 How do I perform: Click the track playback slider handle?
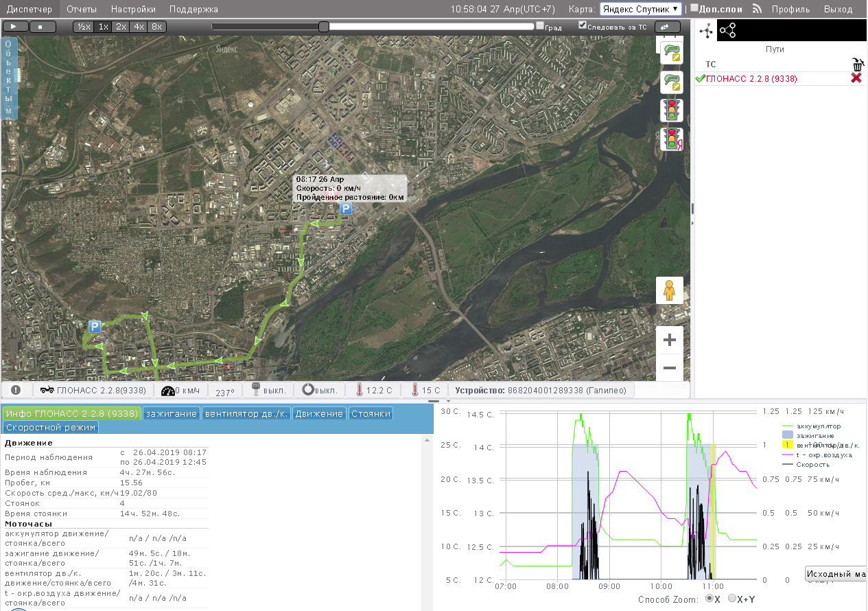pos(324,26)
